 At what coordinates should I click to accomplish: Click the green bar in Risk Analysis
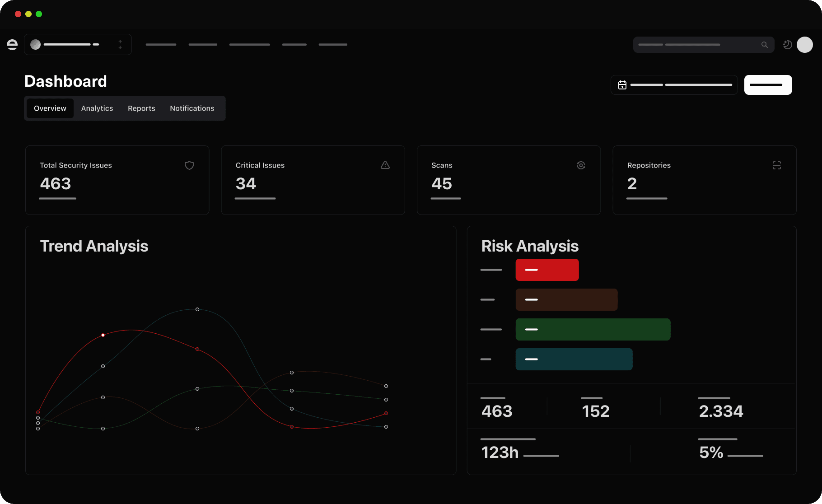pos(593,329)
